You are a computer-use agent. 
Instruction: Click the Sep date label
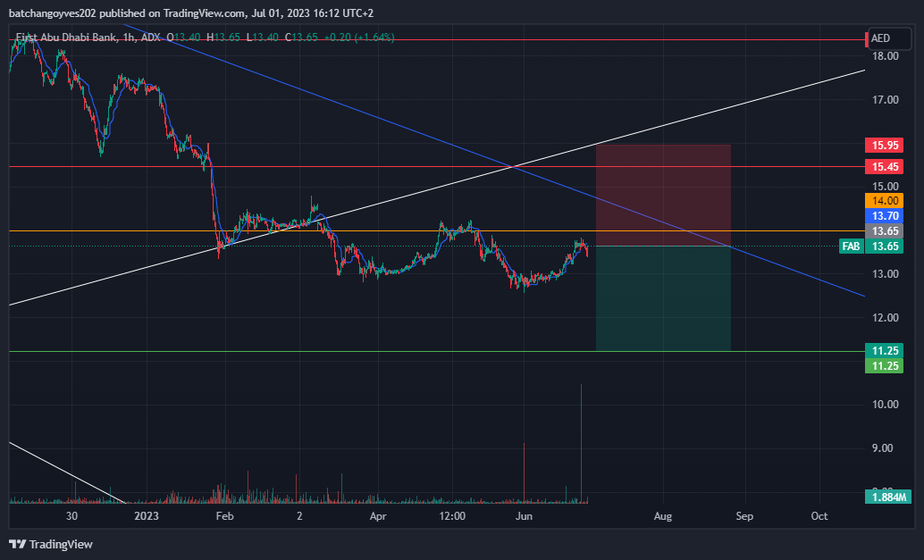[744, 516]
